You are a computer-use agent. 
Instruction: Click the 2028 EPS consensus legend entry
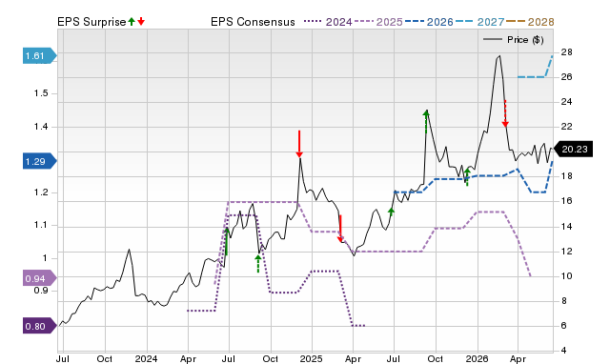530,22
